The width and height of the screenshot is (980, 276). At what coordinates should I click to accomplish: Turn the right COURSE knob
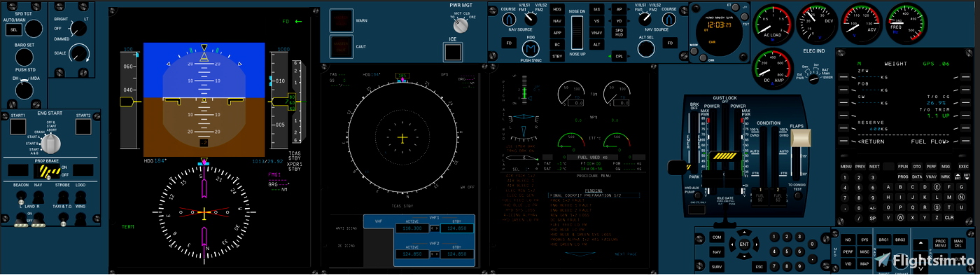669,20
